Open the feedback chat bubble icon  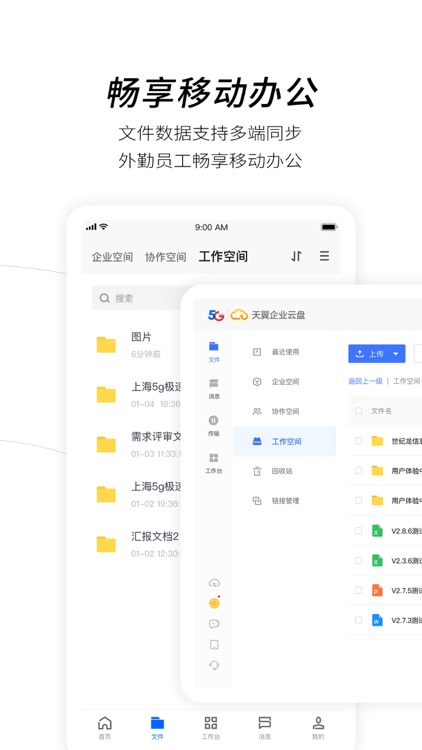click(x=214, y=624)
